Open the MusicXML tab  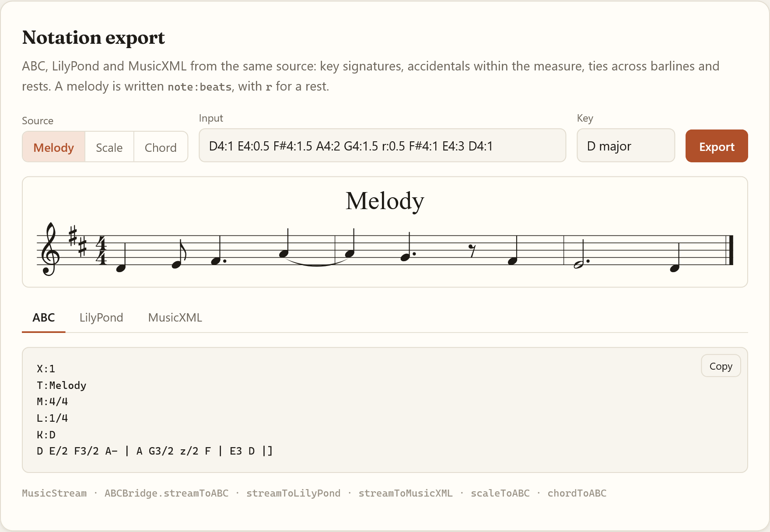point(175,318)
